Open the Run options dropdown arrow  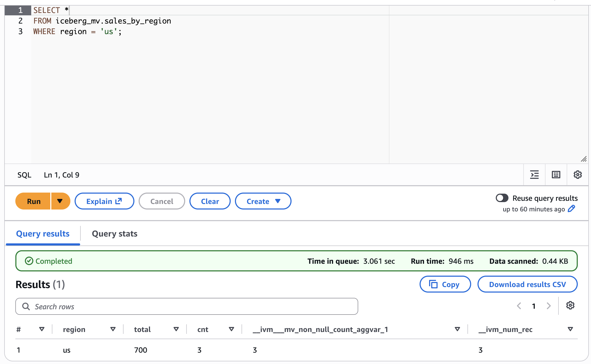click(60, 201)
